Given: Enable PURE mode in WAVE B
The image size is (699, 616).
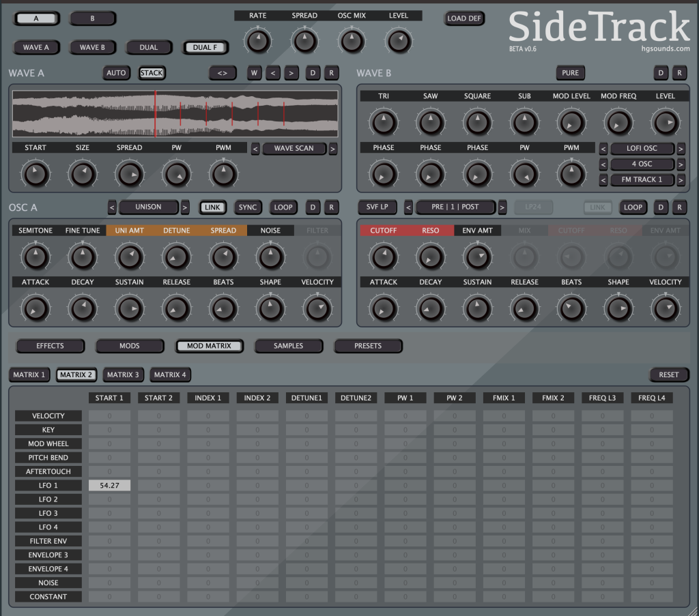Looking at the screenshot, I should [x=570, y=73].
